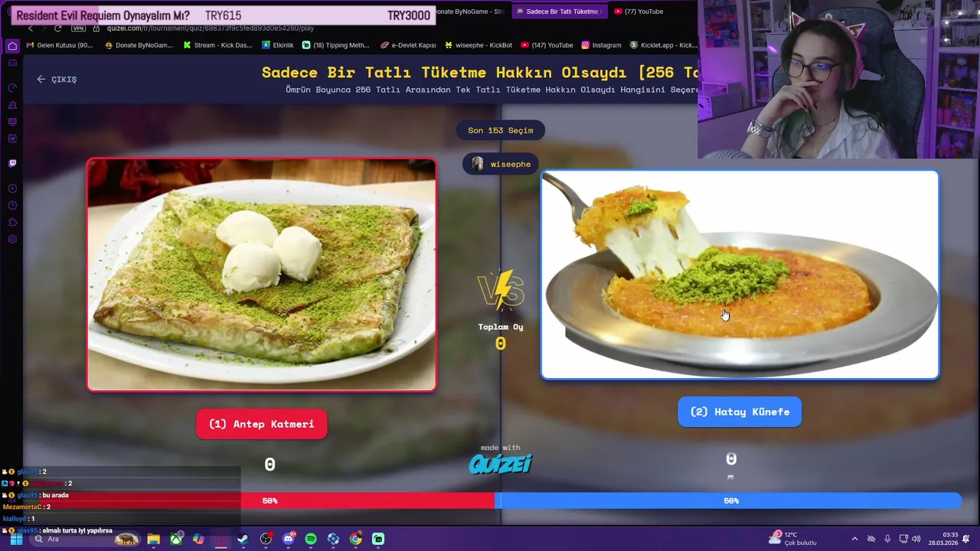Open Spotify from the taskbar

[310, 539]
